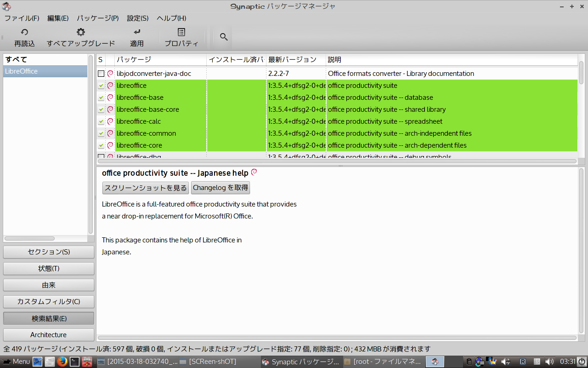Toggle the libreoffice-common status checkbox
This screenshot has width=588, height=368.
point(101,133)
